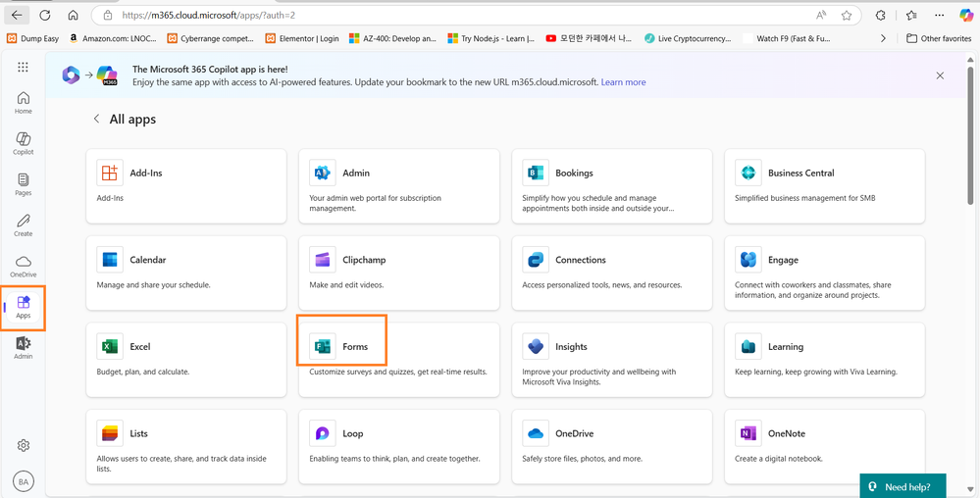Open the OneNote app icon
Image resolution: width=980 pixels, height=498 pixels.
point(748,433)
